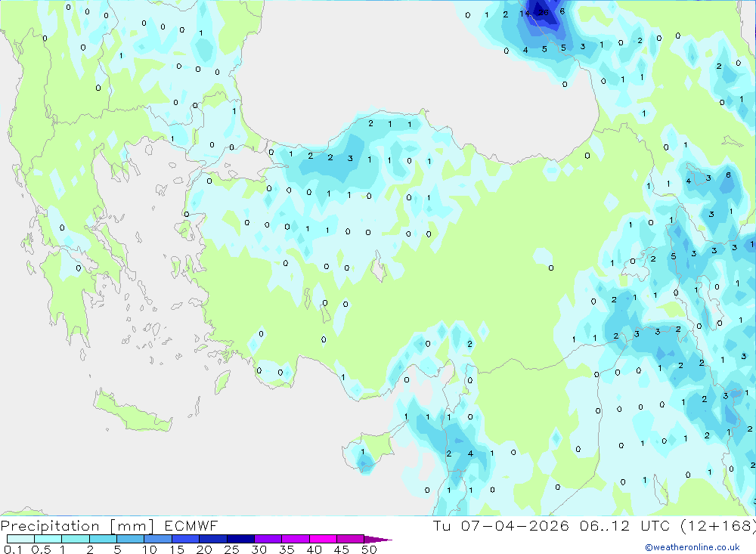Click the "ECMWF" model label
Screen dimensions: 756x554
[x=191, y=526]
